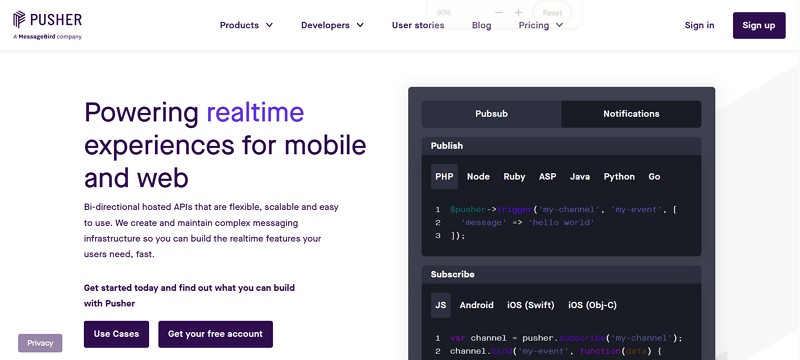This screenshot has width=800, height=360.
Task: Select the Node publish tab
Action: click(x=478, y=176)
